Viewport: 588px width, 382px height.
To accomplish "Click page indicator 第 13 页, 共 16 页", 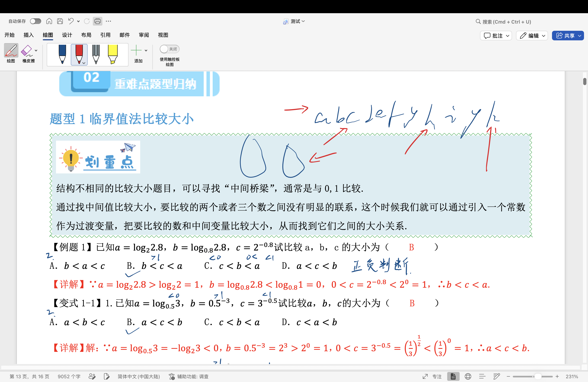I will tap(29, 377).
